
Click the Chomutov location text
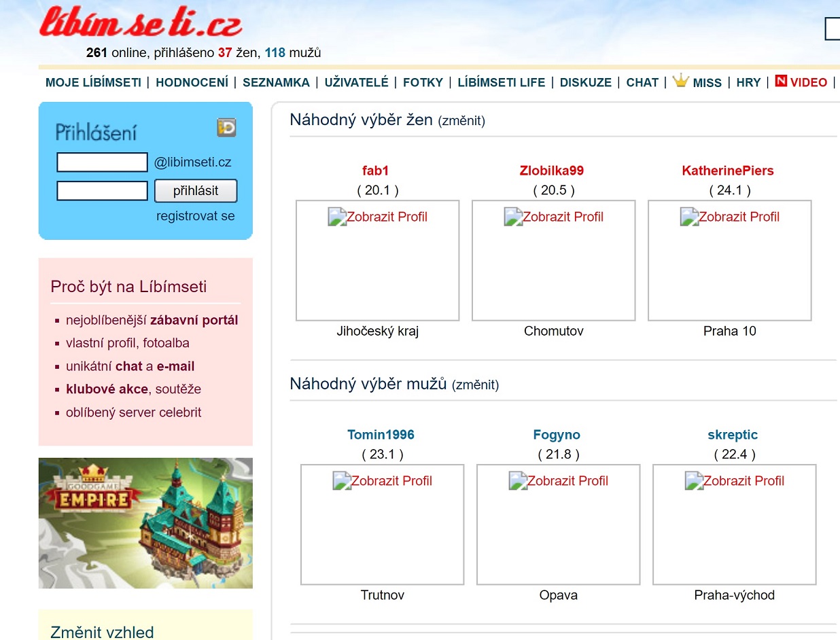(554, 332)
